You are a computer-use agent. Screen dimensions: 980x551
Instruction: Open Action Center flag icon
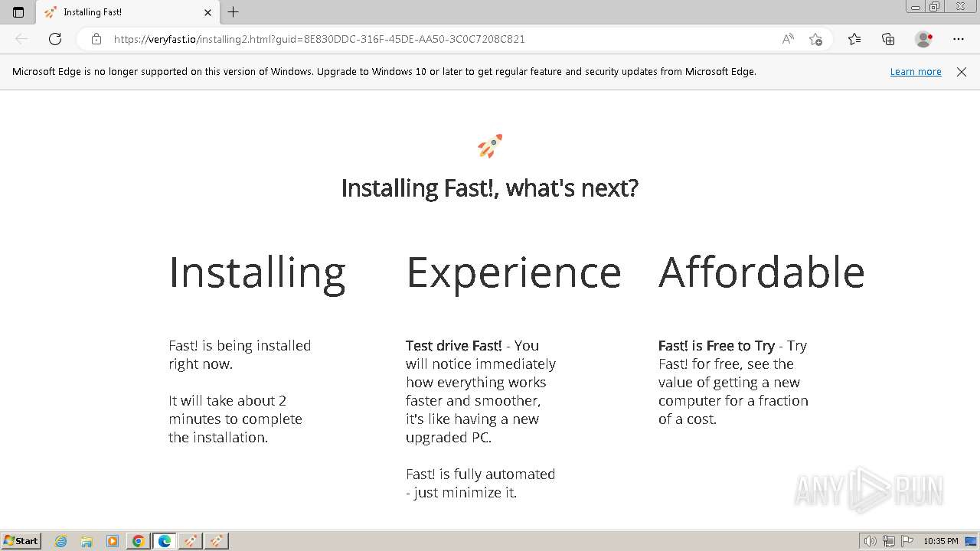907,541
